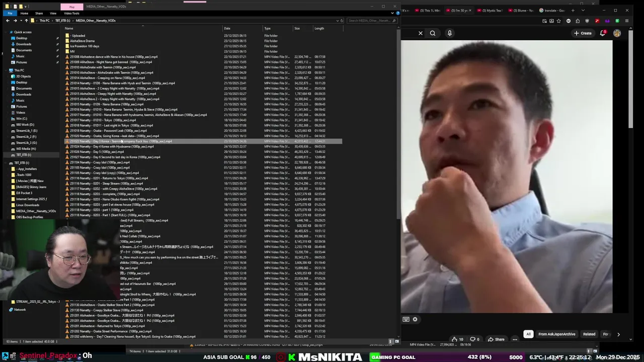The width and height of the screenshot is (644, 362).
Task: Sort files by Length column header
Action: click(x=319, y=28)
